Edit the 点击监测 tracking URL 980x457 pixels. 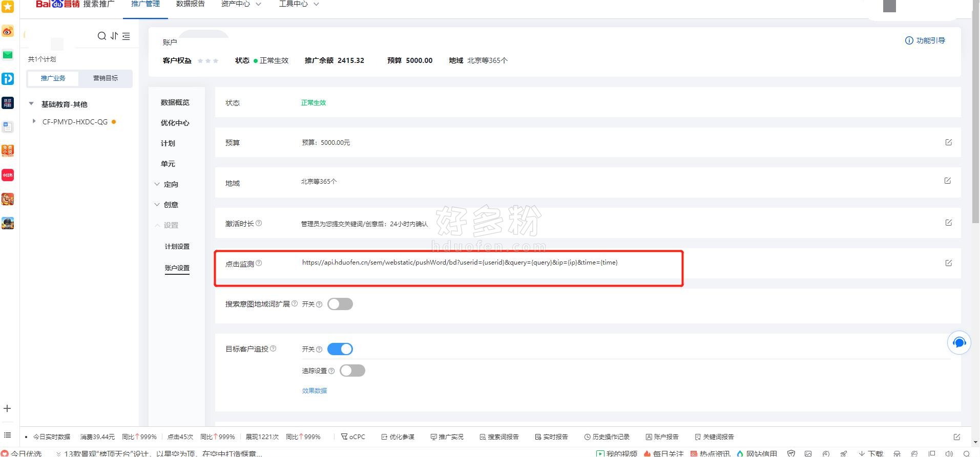948,263
